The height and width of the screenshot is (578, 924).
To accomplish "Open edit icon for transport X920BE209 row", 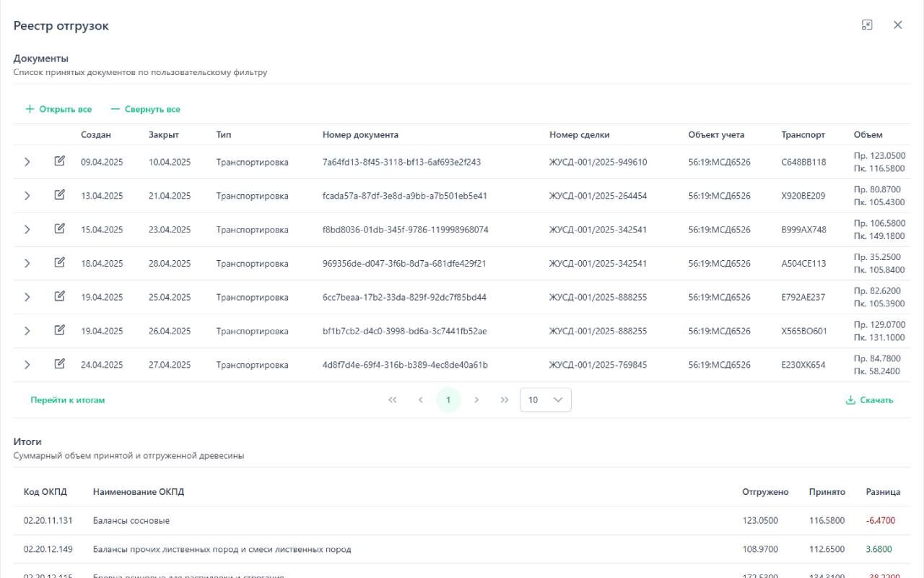I will (x=60, y=195).
